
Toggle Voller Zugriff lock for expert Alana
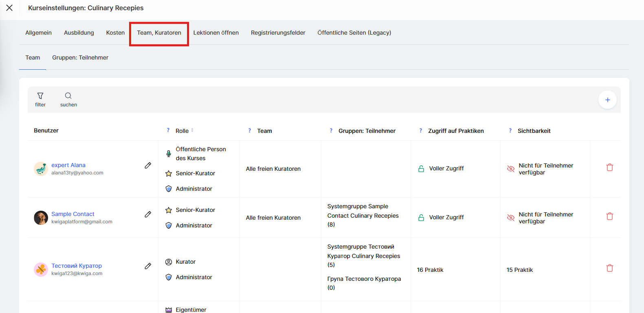[421, 169]
